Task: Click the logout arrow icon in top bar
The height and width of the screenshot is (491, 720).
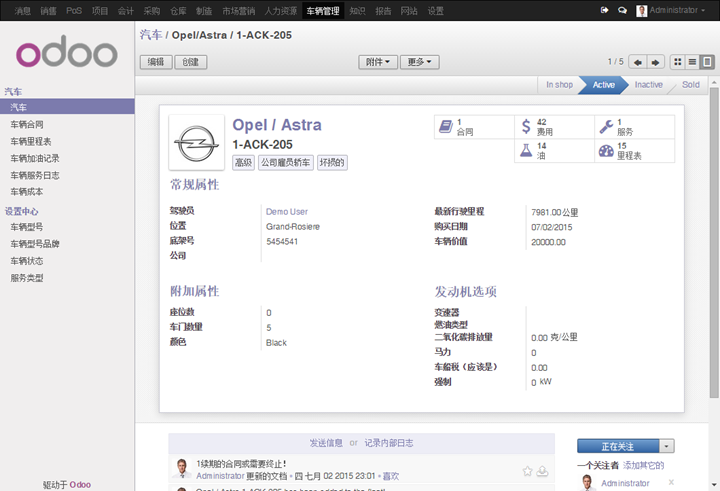Action: click(604, 10)
